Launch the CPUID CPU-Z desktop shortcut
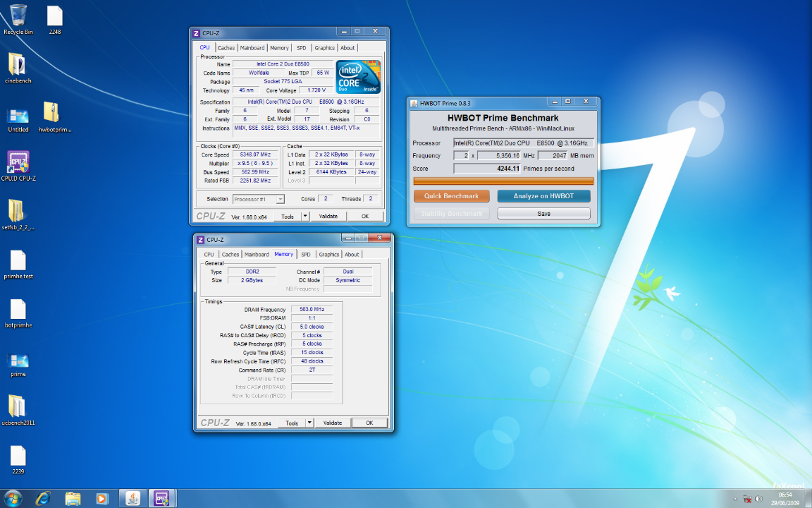This screenshot has width=812, height=508. (18, 167)
